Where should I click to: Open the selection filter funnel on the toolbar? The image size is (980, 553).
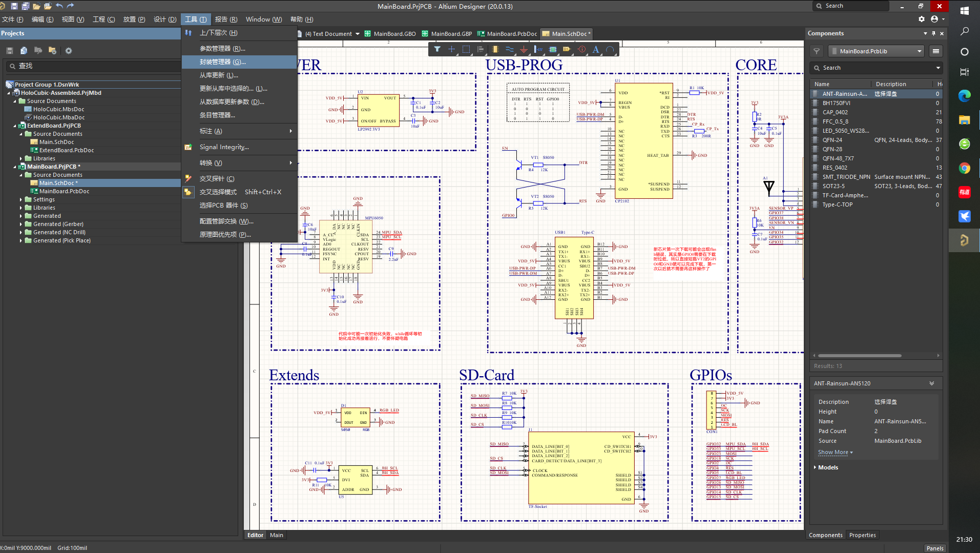click(437, 49)
